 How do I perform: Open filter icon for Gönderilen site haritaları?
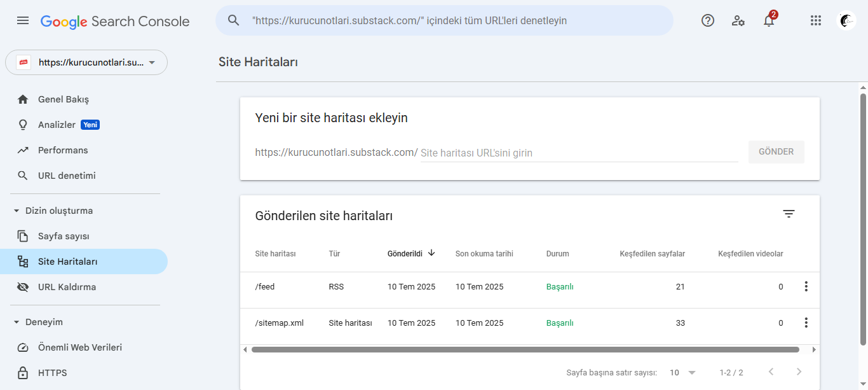(x=789, y=214)
